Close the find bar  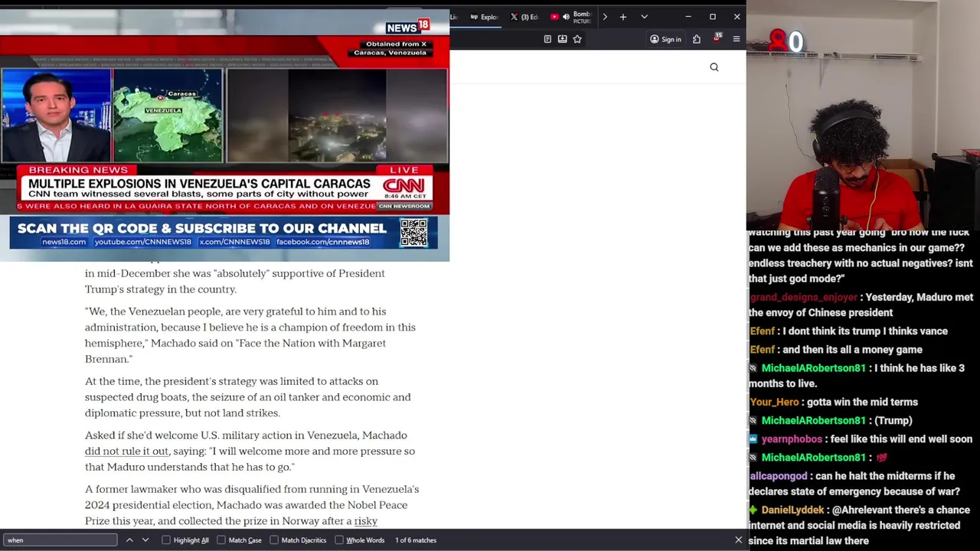pos(738,540)
